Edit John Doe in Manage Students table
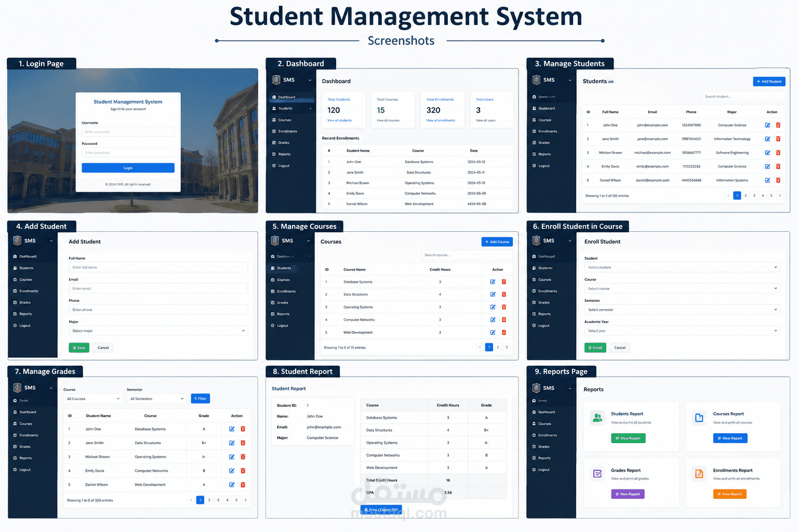This screenshot has height=532, width=798. point(767,125)
